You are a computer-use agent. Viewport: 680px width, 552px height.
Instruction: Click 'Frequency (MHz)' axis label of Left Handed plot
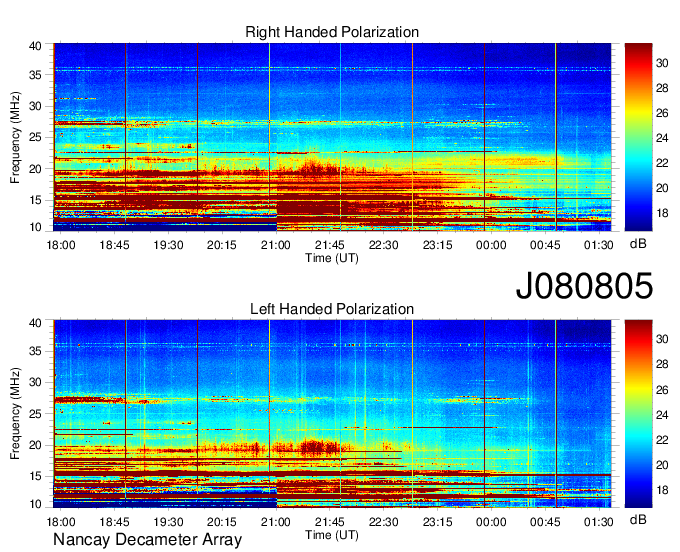coord(15,414)
